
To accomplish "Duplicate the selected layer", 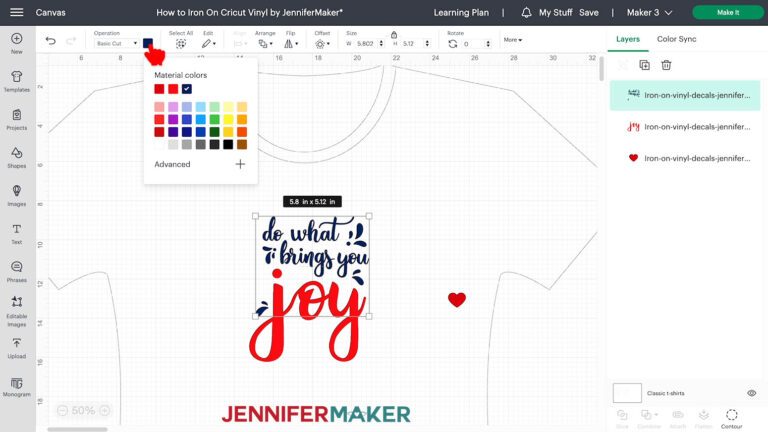I will point(645,65).
